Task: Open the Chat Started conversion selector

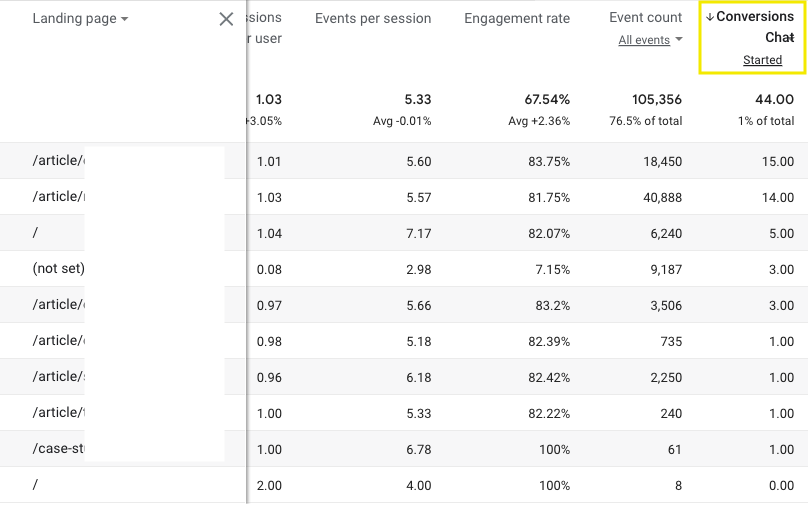Action: pyautogui.click(x=762, y=60)
